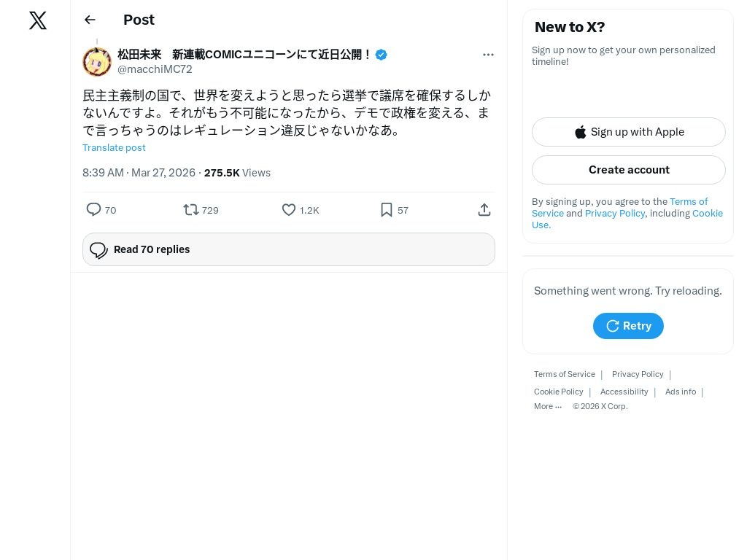Screen dimensions: 747x560
Task: Share the post via the share icon
Action: coord(484,210)
